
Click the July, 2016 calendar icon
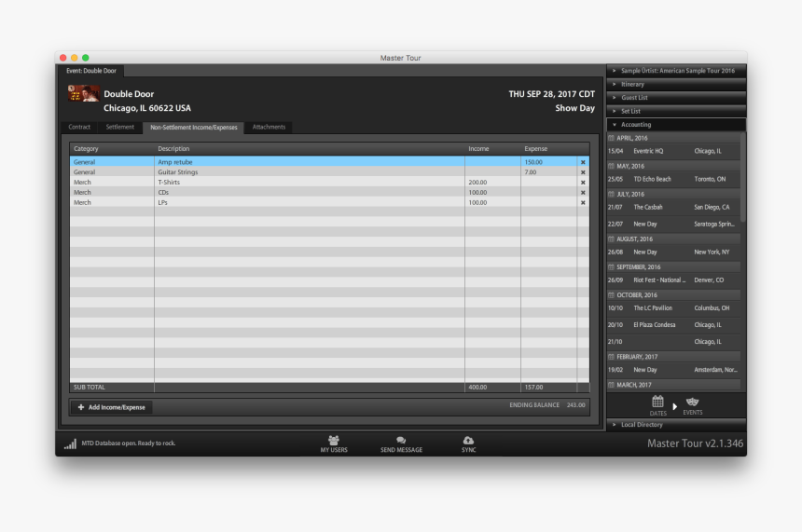pyautogui.click(x=611, y=194)
